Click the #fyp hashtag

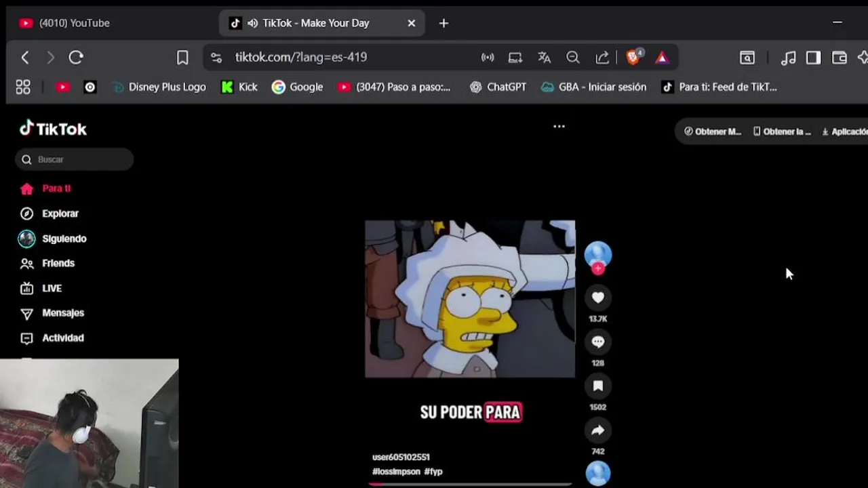click(x=433, y=471)
